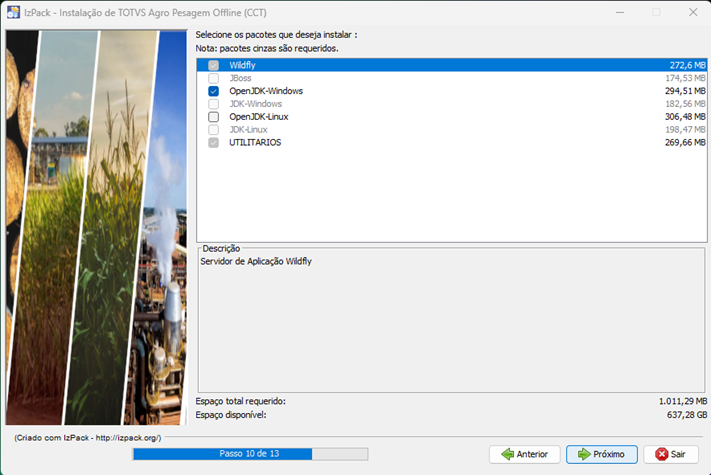Select the Wildfly row label
The width and height of the screenshot is (711, 475).
click(x=242, y=65)
